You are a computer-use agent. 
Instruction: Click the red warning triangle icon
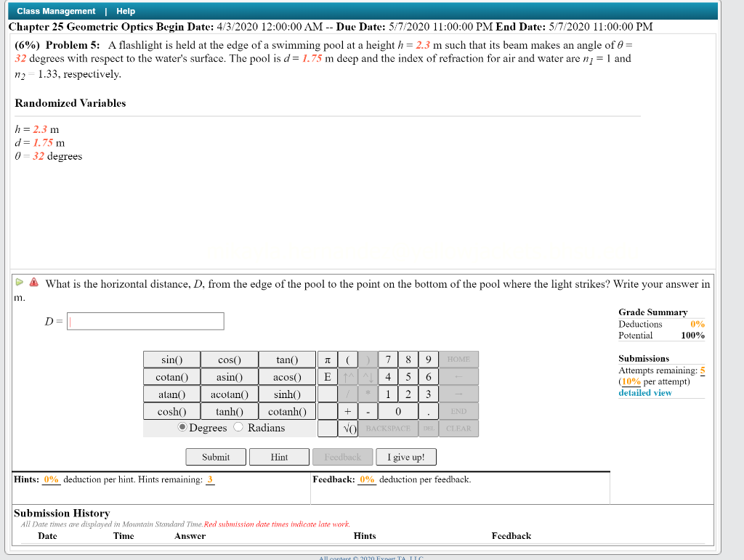tap(33, 283)
